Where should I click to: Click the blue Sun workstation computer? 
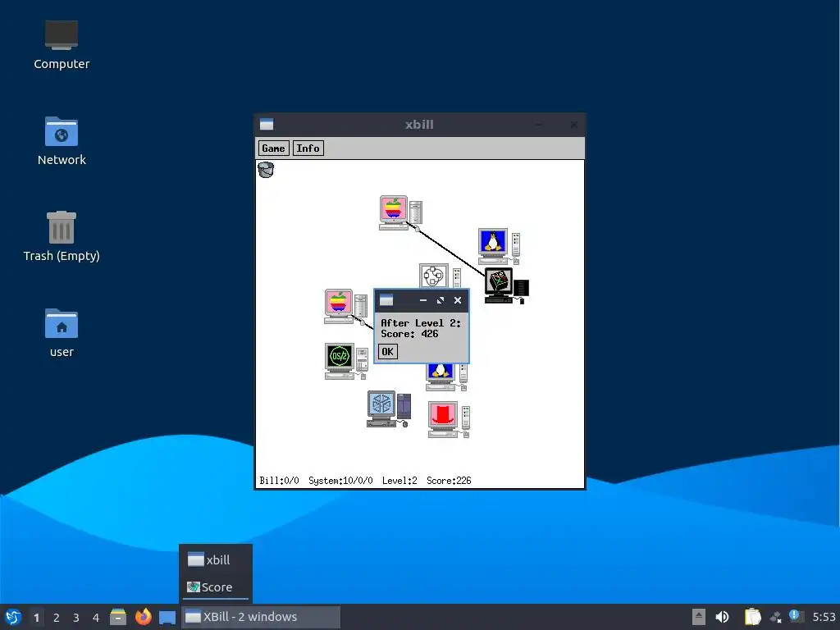coord(389,409)
